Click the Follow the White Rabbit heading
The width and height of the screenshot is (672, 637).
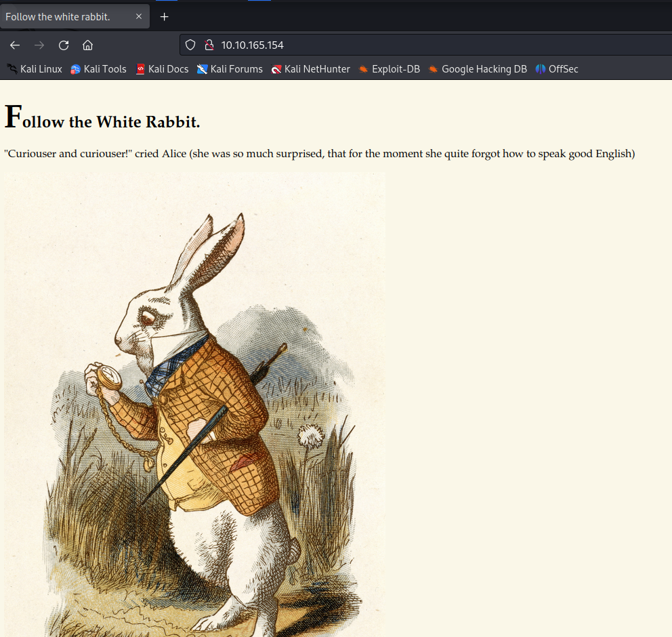(x=102, y=117)
